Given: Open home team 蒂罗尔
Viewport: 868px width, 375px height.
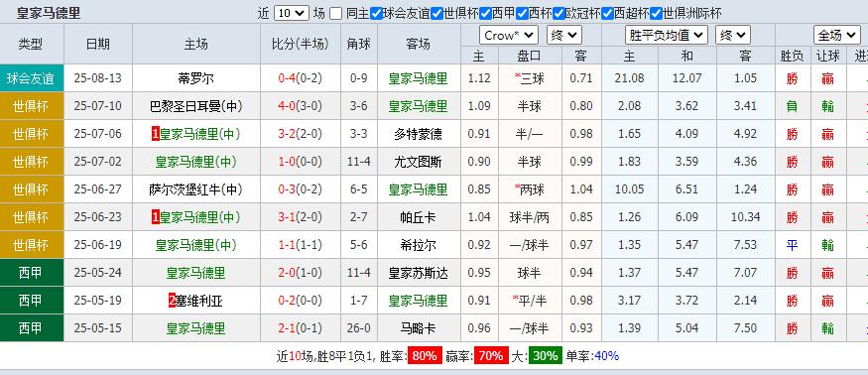Looking at the screenshot, I should 196,78.
